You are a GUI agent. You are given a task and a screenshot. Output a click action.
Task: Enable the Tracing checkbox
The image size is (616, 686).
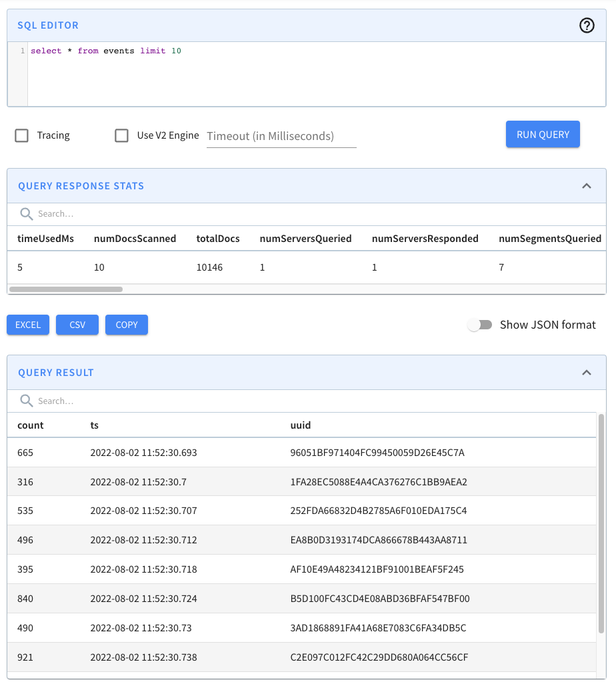click(x=21, y=135)
